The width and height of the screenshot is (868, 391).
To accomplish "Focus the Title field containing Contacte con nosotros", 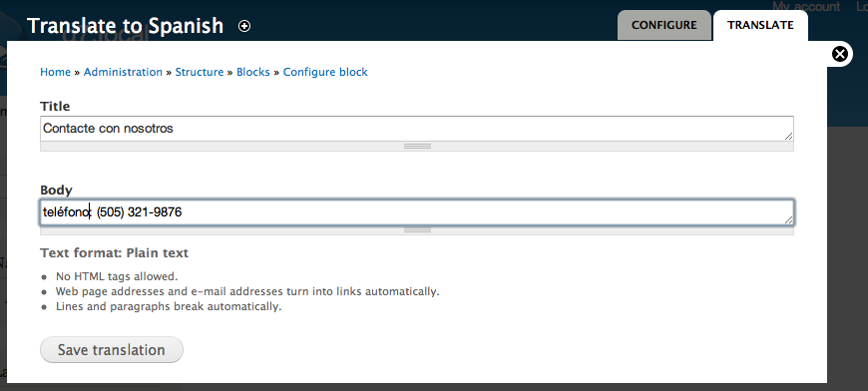I will click(x=416, y=129).
